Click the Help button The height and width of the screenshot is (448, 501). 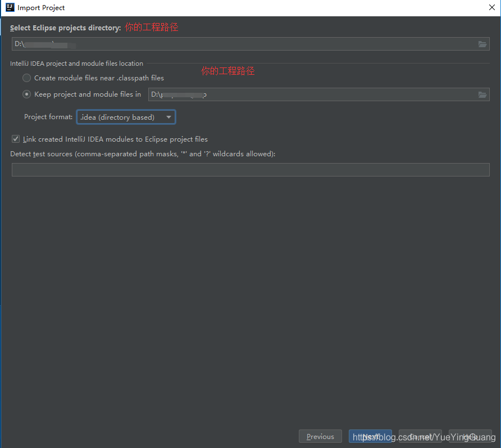click(470, 437)
